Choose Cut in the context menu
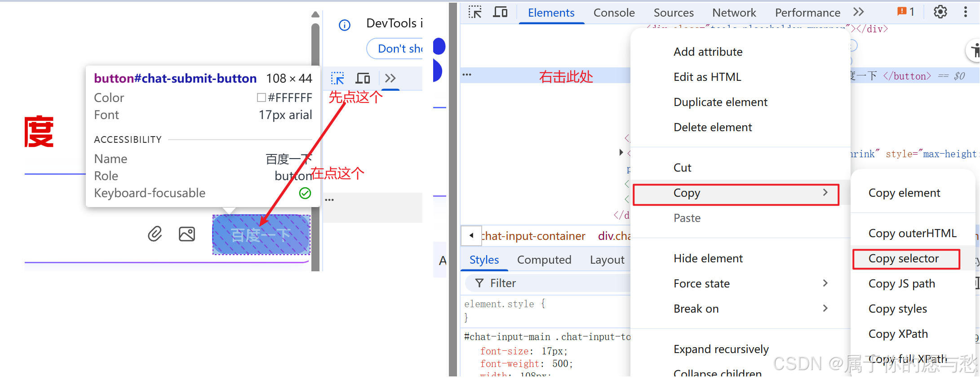The height and width of the screenshot is (380, 980). [x=682, y=168]
